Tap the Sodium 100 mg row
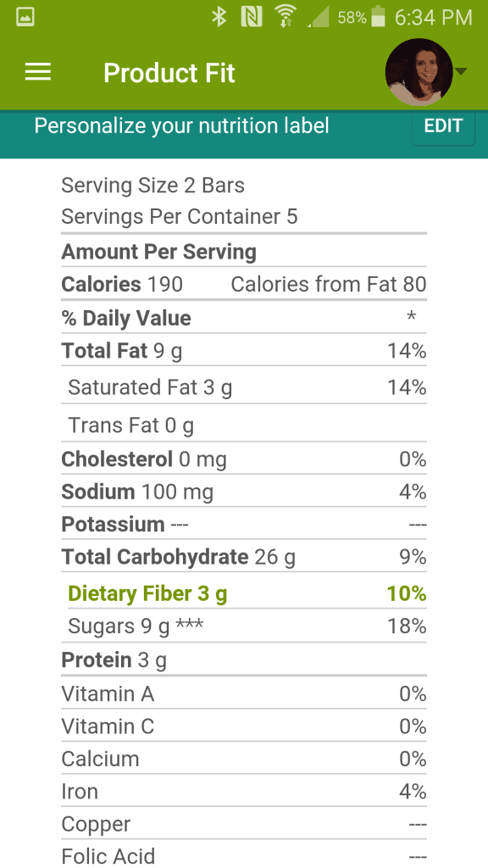Viewport: 488px width, 868px height. coord(244,492)
